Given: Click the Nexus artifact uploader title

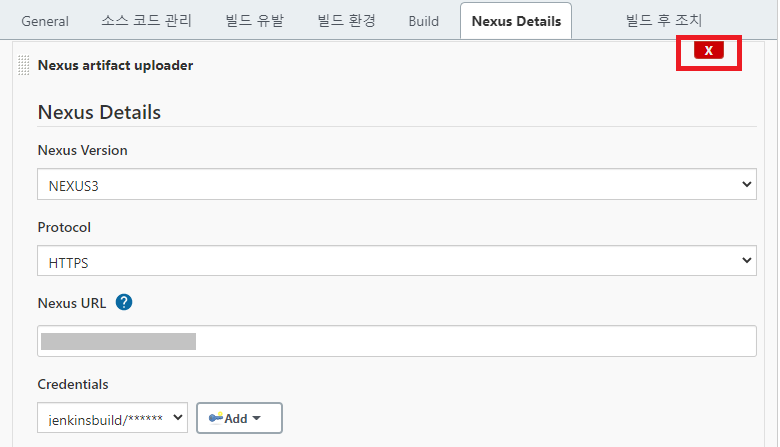Looking at the screenshot, I should pos(115,65).
